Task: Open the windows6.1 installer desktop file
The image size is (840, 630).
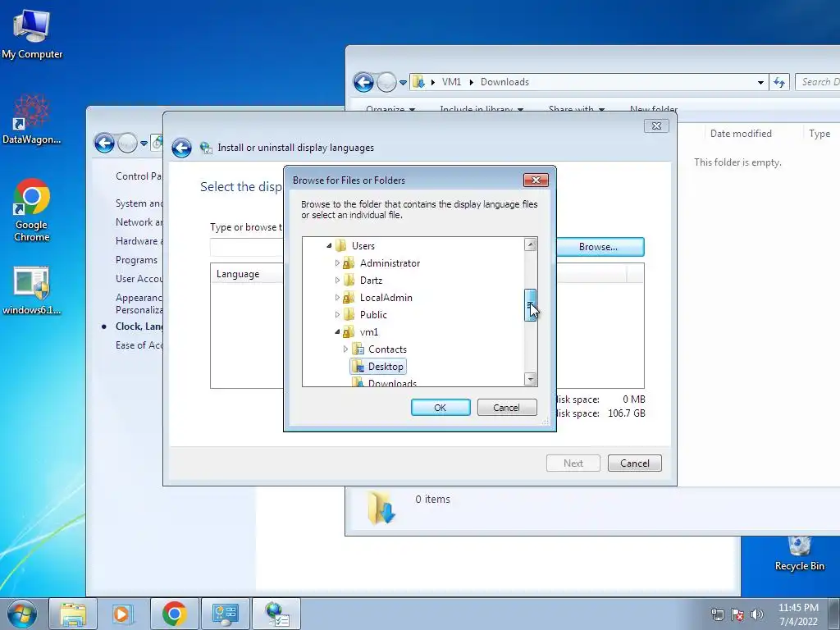Action: pos(31,290)
